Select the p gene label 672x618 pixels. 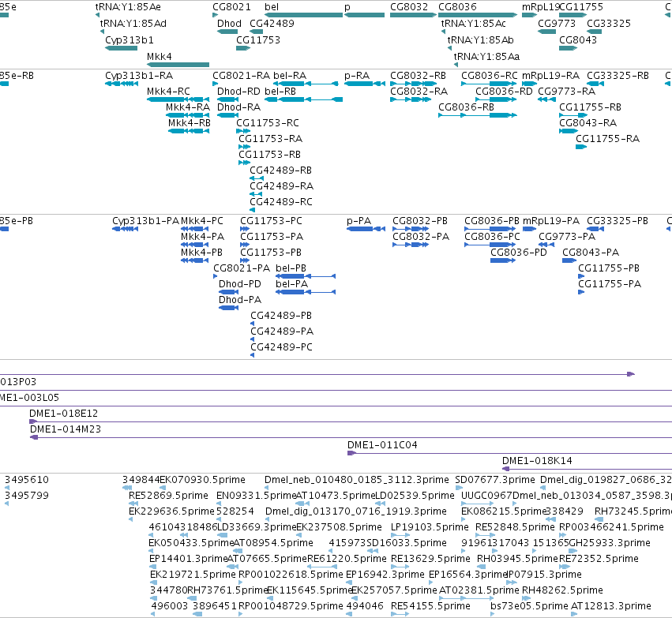(x=347, y=7)
